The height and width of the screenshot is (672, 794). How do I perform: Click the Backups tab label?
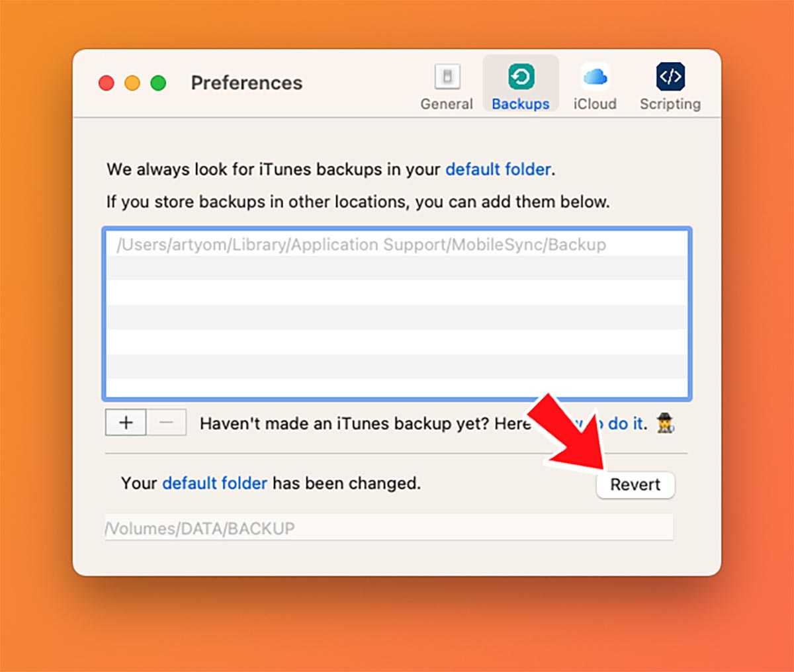521,104
